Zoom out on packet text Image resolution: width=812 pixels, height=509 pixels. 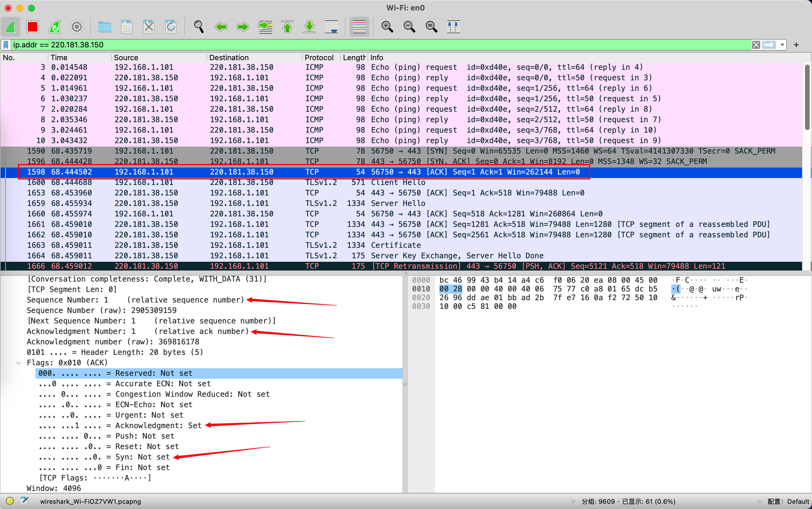click(409, 26)
